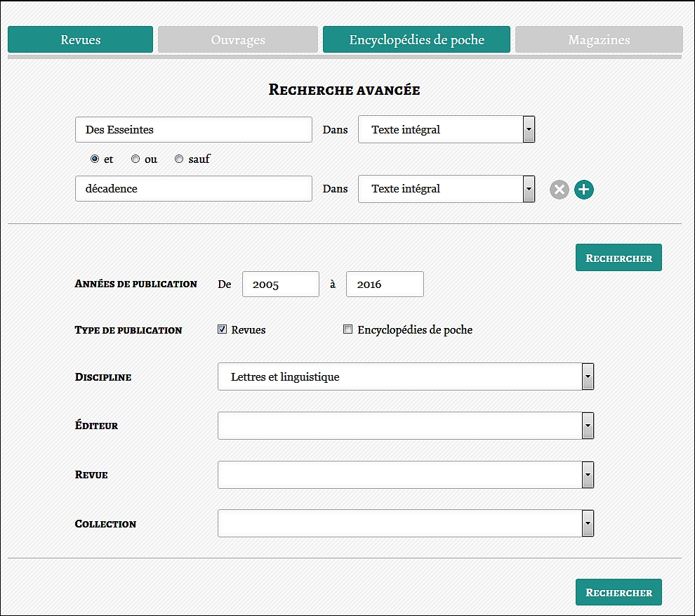Select the 'sauf' radio operator

[x=179, y=159]
